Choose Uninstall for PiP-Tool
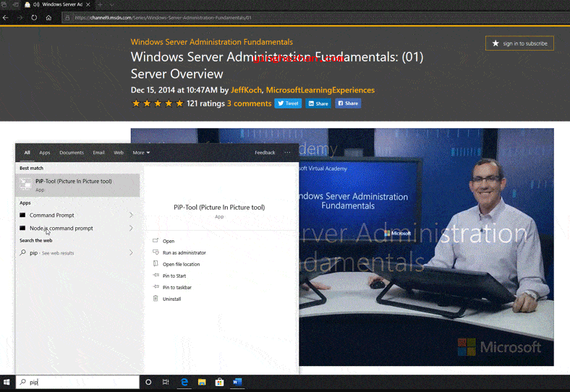The width and height of the screenshot is (570, 392). pos(171,299)
